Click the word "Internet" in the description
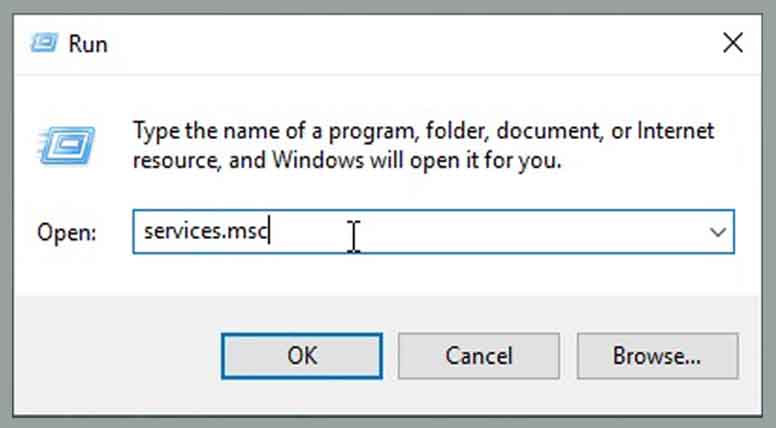776x428 pixels. pos(676,131)
